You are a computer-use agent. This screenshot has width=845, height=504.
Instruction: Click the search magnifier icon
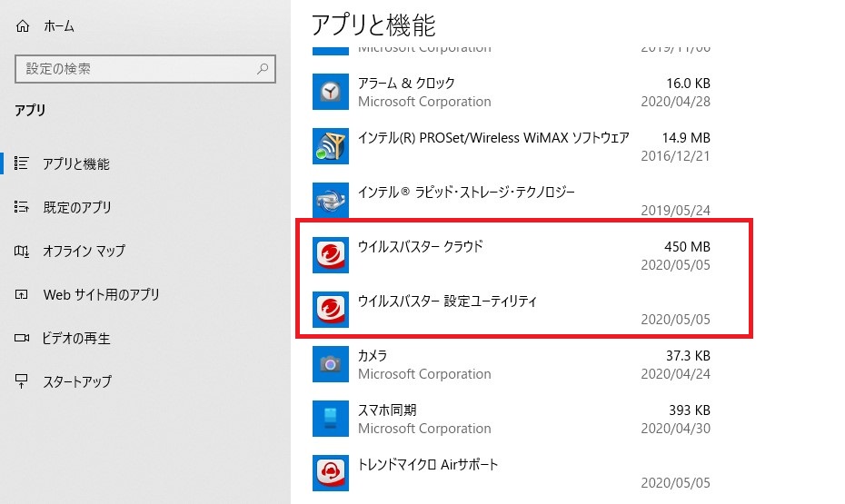[263, 68]
